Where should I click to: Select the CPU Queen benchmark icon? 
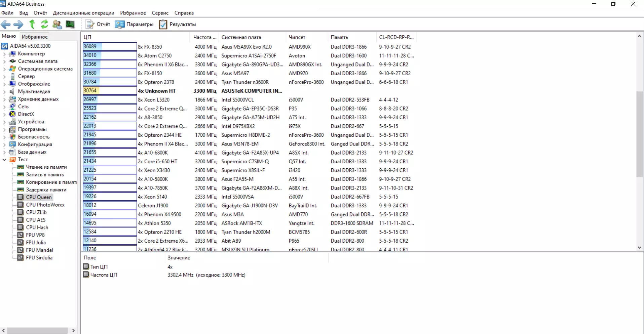(21, 197)
